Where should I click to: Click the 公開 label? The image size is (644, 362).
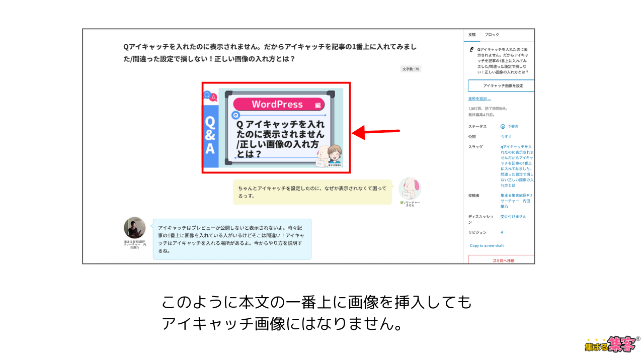(471, 136)
